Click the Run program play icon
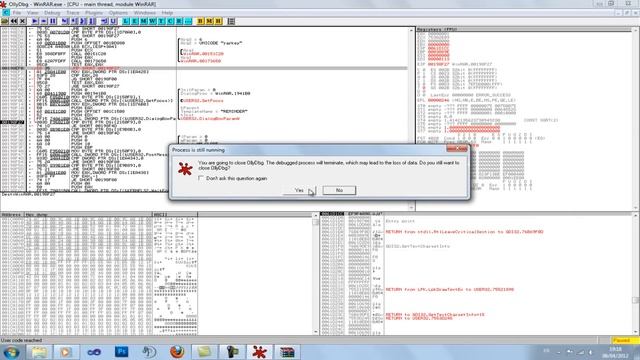This screenshot has height=360, width=640. [35, 21]
